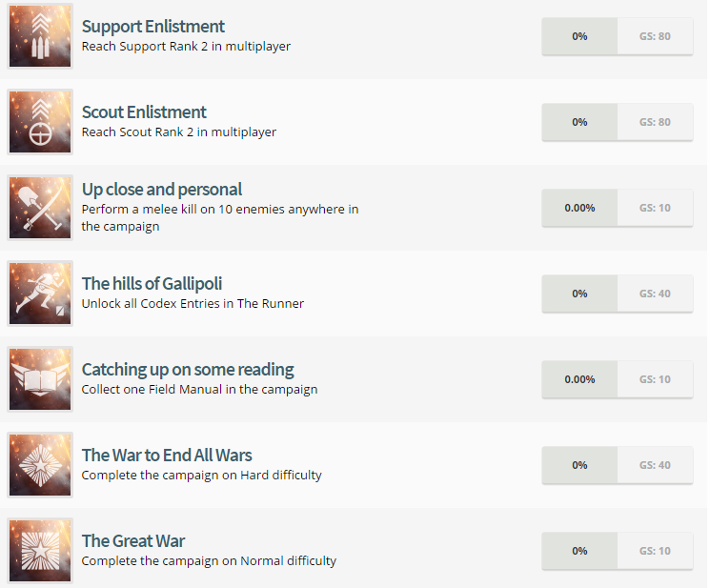The width and height of the screenshot is (710, 588).
Task: Open The hills of Gallipoli runner icon
Action: pyautogui.click(x=40, y=294)
